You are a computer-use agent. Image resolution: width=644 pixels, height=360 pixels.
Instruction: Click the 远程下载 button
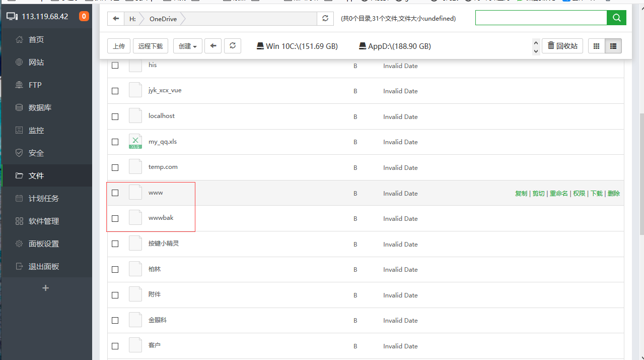[151, 46]
